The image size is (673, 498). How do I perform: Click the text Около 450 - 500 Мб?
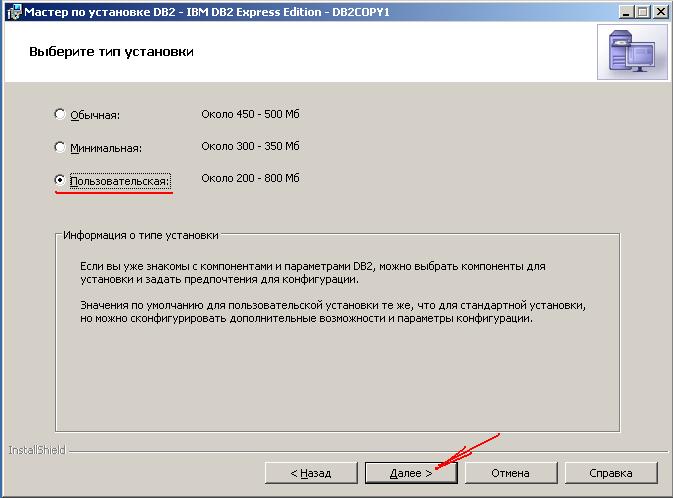point(250,114)
